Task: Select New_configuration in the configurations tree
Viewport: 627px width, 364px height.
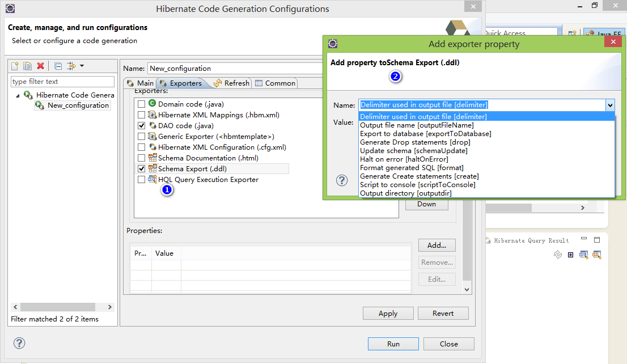Action: coord(73,105)
